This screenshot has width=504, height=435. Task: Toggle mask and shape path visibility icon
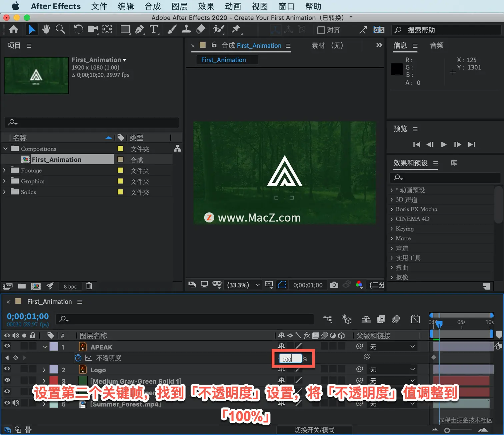(x=282, y=285)
